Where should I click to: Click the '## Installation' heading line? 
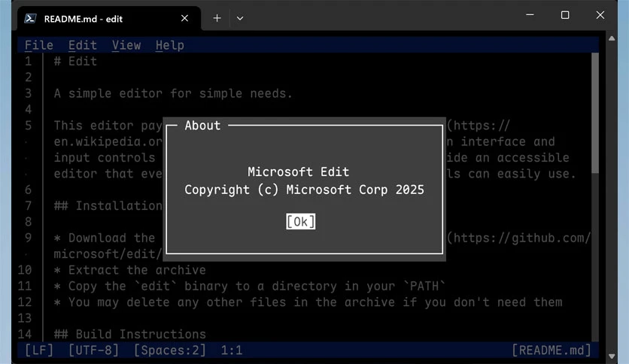pos(108,205)
